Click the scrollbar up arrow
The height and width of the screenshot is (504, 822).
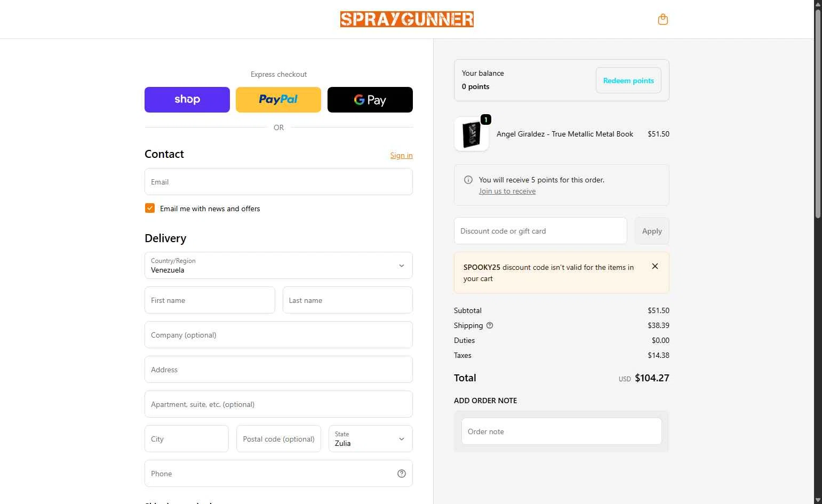[818, 4]
